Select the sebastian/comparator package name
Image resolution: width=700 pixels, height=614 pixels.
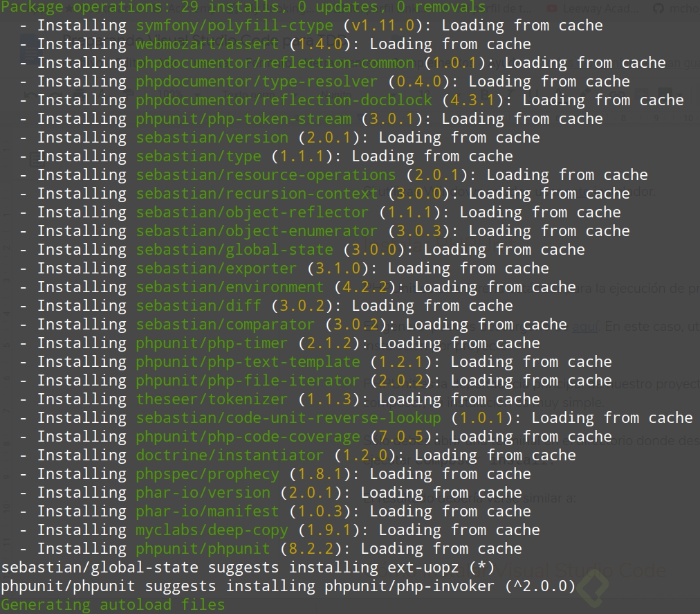(x=225, y=325)
